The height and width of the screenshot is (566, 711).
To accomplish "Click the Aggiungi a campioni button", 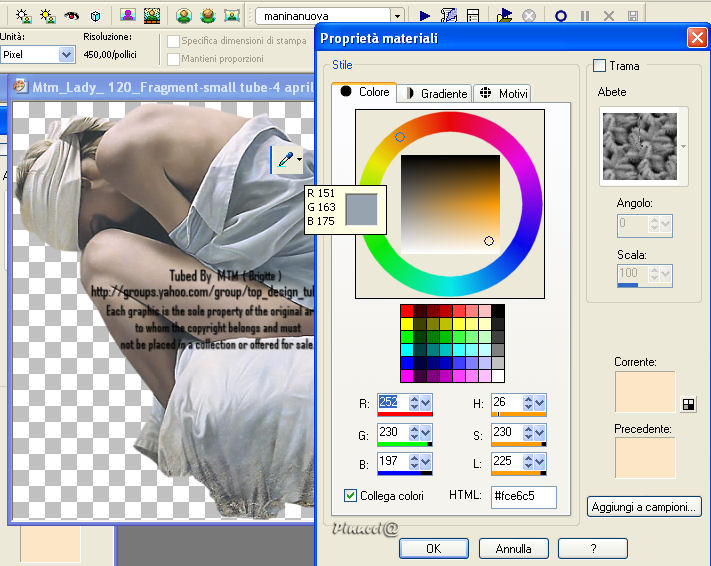I will point(644,507).
